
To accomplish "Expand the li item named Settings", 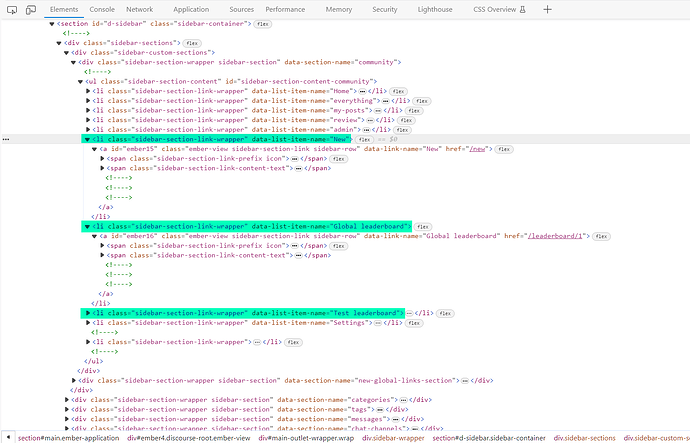I will pos(88,323).
